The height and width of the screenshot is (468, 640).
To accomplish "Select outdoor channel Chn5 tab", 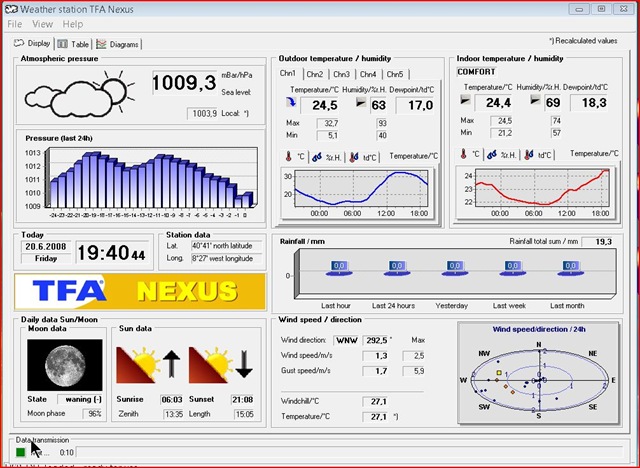I will click(395, 74).
